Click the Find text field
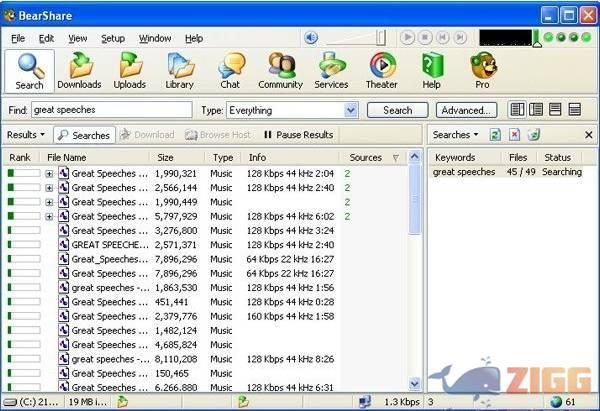This screenshot has height=411, width=600. point(112,110)
